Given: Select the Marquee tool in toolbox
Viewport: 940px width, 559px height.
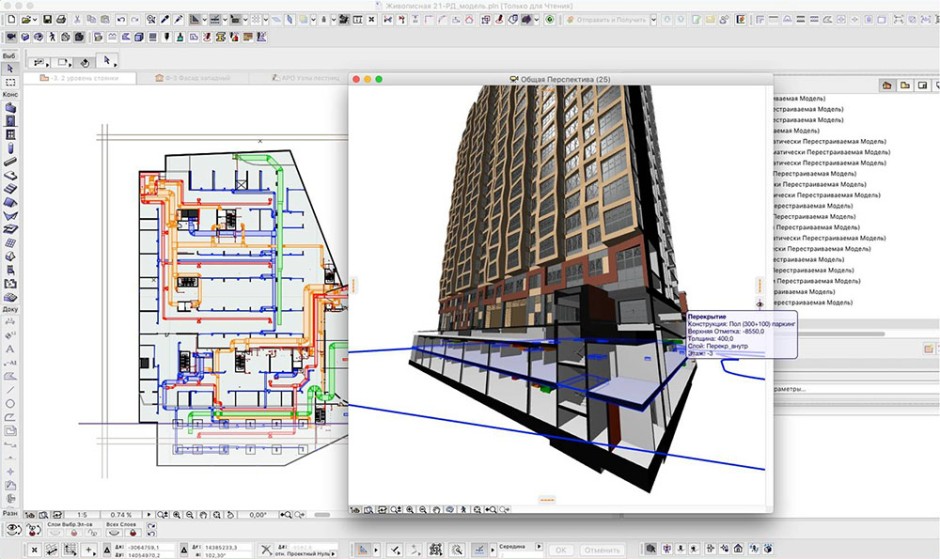Looking at the screenshot, I should (x=10, y=83).
